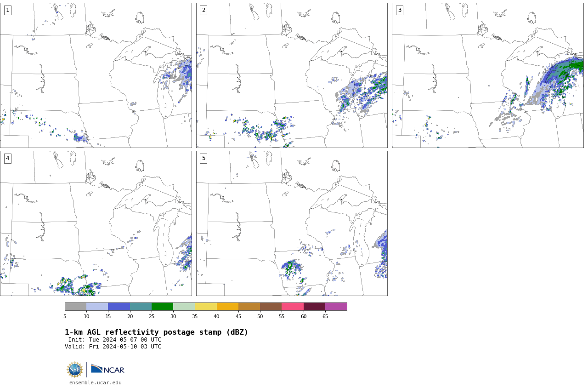The width and height of the screenshot is (588, 388).
Task: Click the panel number 1 label
Action: 7,10
